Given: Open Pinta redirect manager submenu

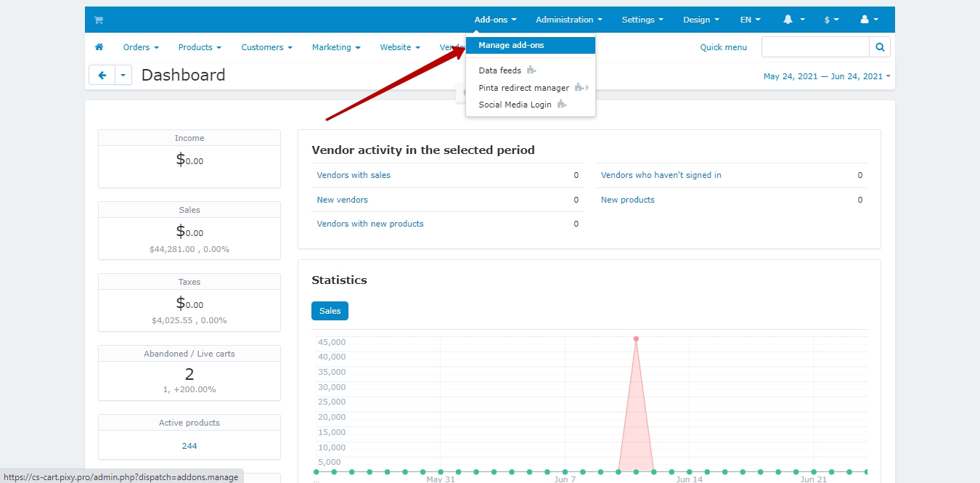Looking at the screenshot, I should pos(524,88).
